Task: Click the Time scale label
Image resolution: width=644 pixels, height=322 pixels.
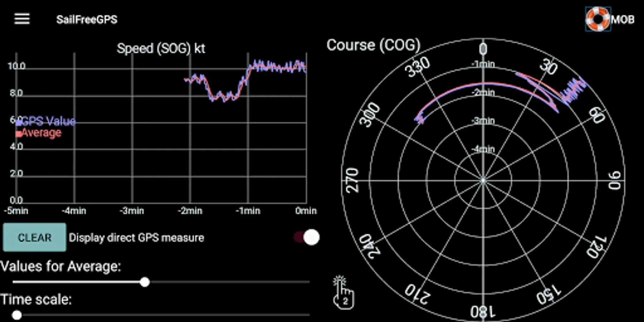Action: [x=36, y=299]
